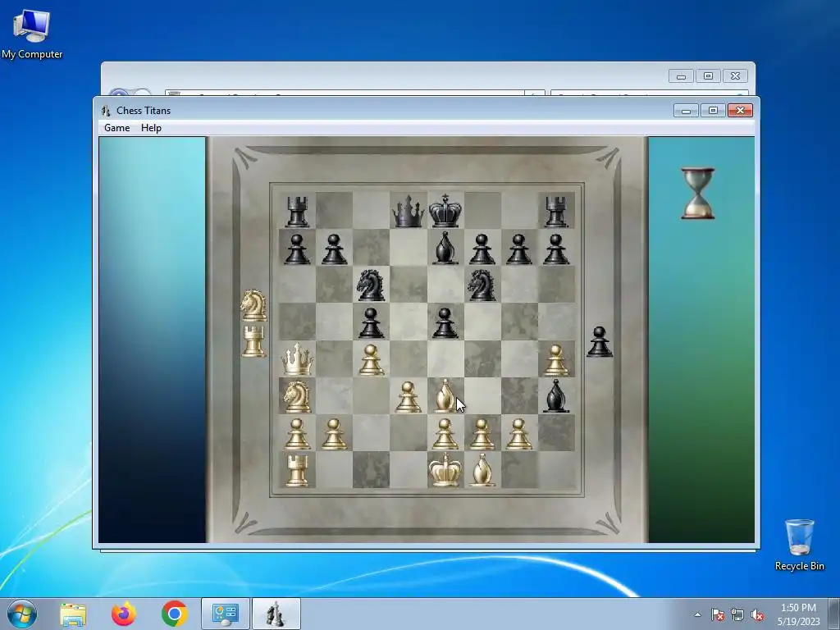Select the black rook on h8
This screenshot has height=630, width=840.
556,211
